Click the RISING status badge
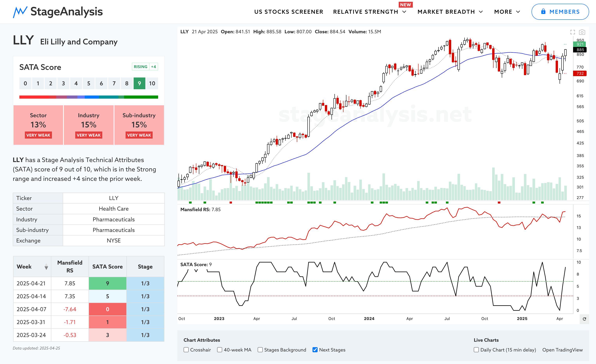Viewport: 596px width, 364px height. tap(140, 67)
